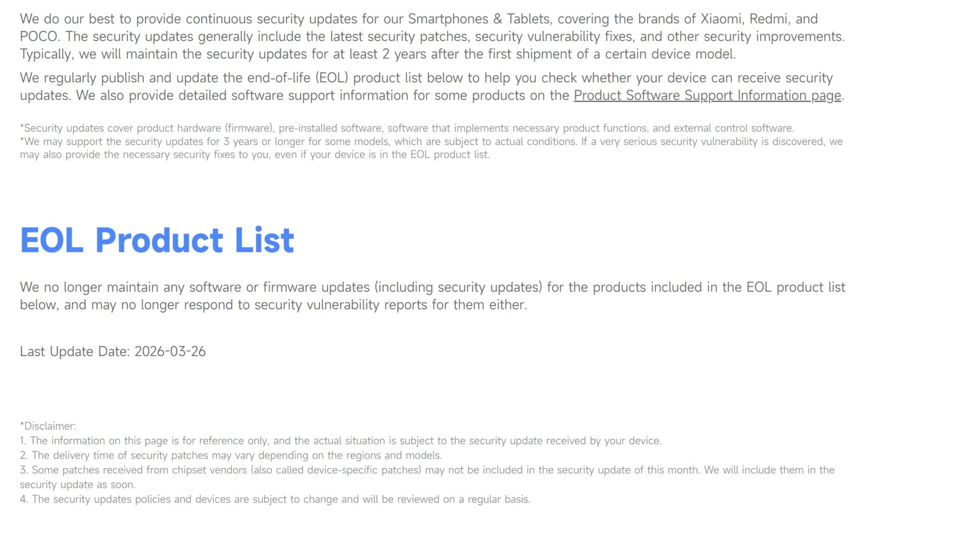Viewport: 960px width, 560px height.
Task: Click the line "security update as soon."
Action: [77, 484]
